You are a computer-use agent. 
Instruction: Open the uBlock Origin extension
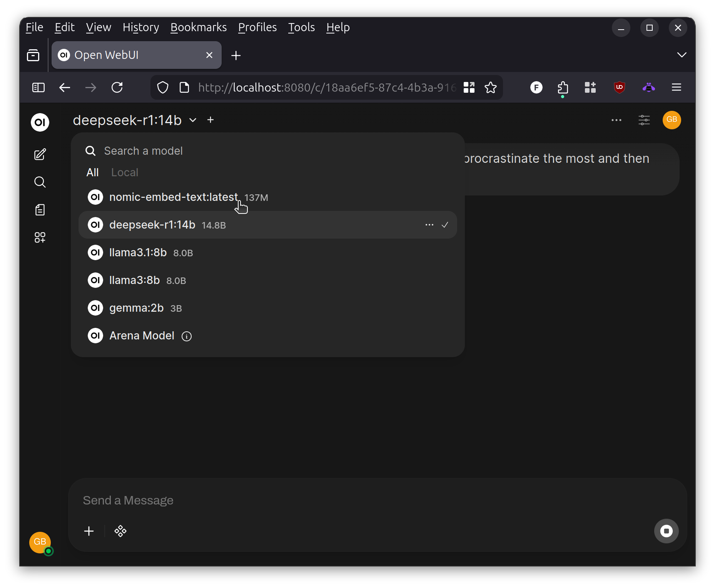coord(619,87)
